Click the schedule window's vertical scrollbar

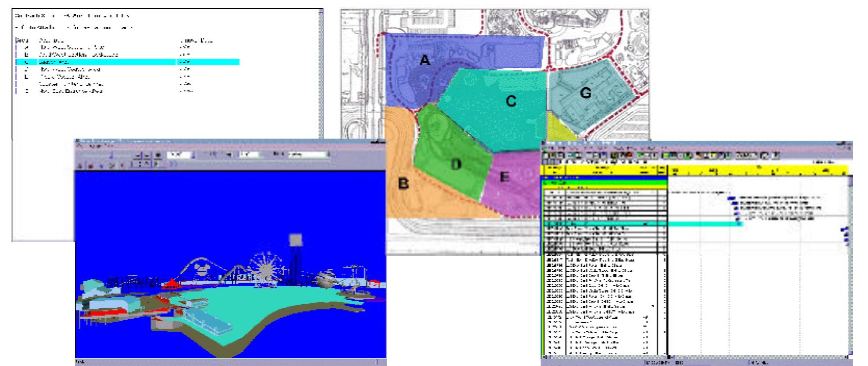click(851, 265)
